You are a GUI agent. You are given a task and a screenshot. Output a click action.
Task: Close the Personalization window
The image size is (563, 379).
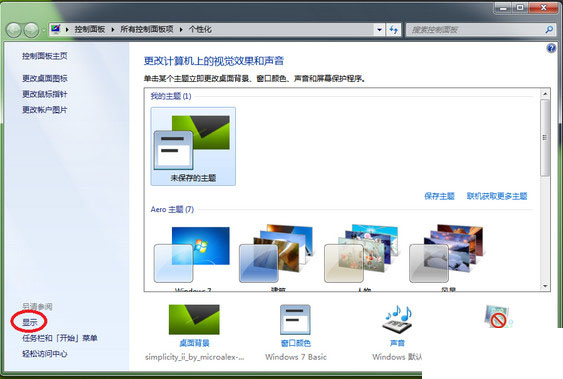click(x=544, y=8)
